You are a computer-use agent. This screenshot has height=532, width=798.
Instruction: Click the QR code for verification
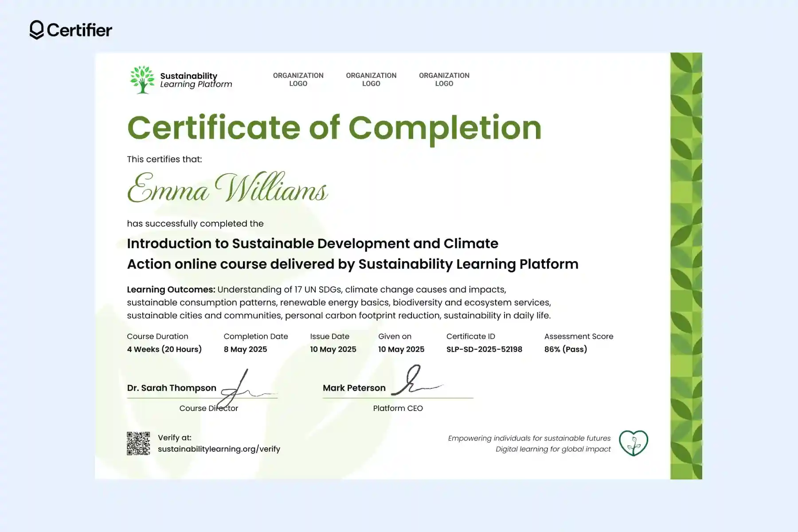tap(139, 442)
